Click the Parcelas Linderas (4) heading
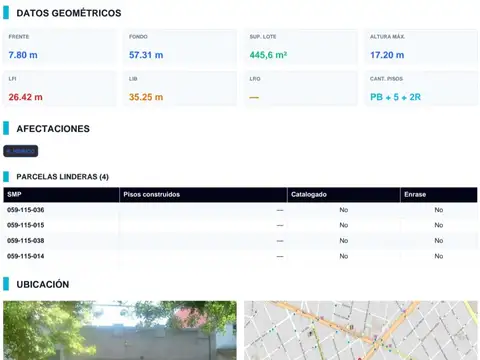The height and width of the screenshot is (360, 480). tap(63, 177)
